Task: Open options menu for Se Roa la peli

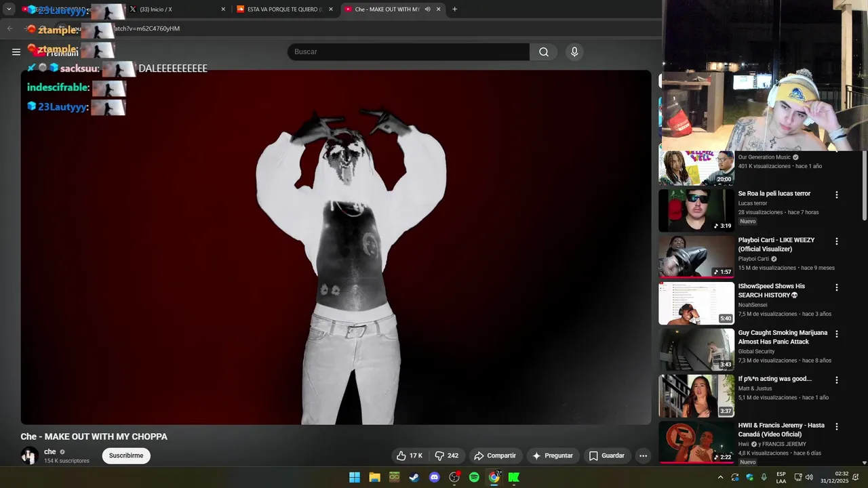Action: click(x=836, y=195)
